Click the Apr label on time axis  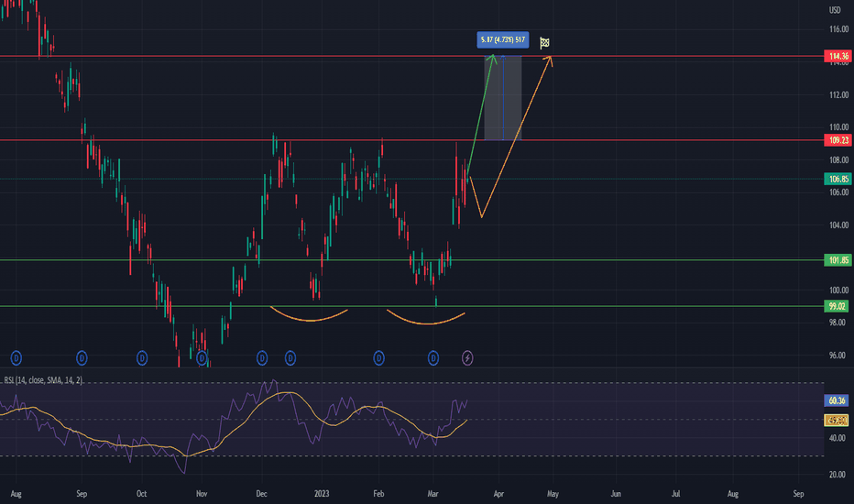coord(498,494)
